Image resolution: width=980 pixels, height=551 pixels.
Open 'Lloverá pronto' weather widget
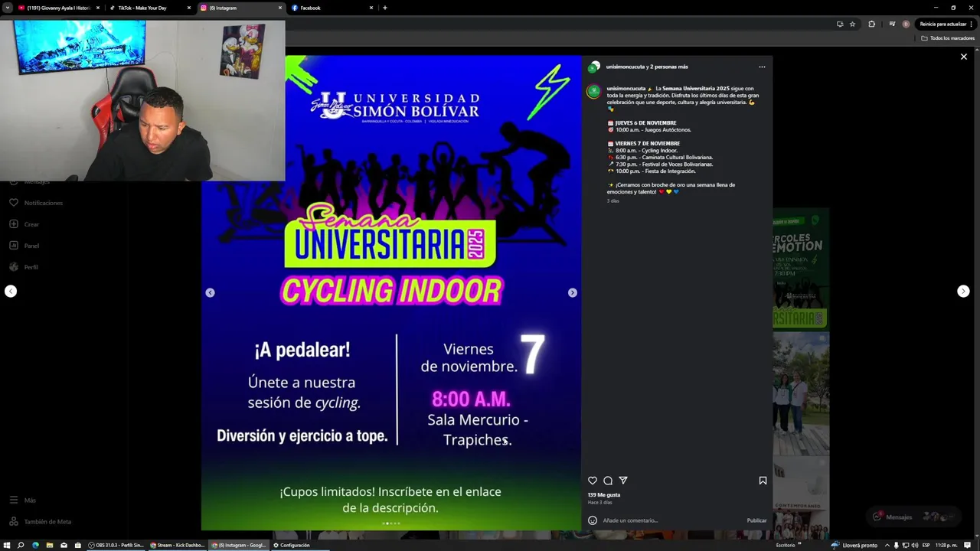(x=854, y=545)
